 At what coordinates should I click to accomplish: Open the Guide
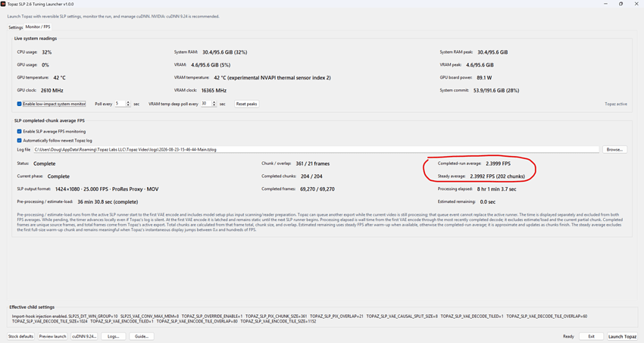[142, 336]
